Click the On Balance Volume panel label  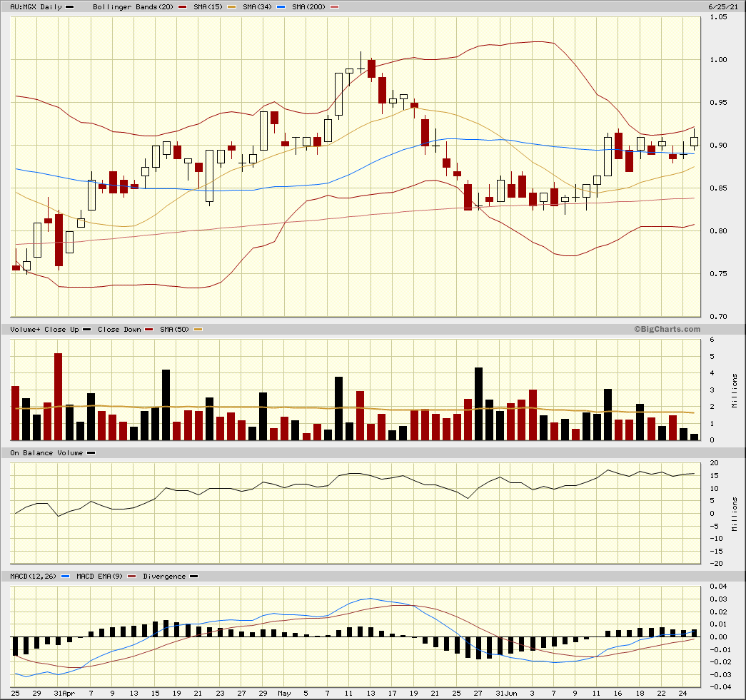coord(46,452)
